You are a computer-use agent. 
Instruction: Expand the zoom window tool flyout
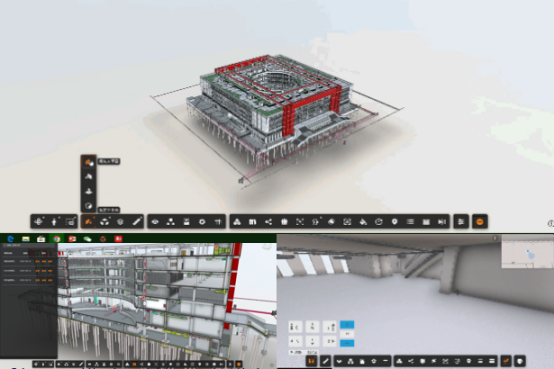pos(70,222)
